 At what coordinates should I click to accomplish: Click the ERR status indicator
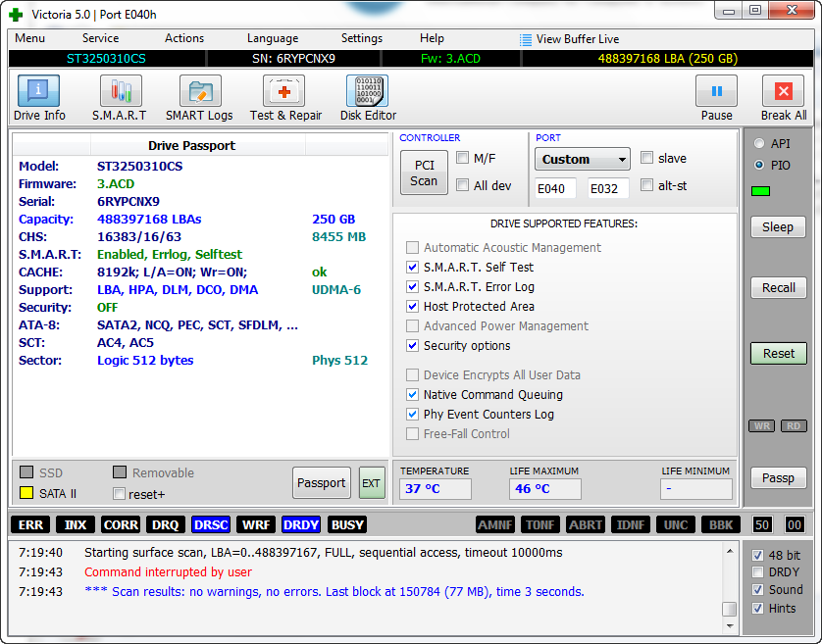click(31, 524)
